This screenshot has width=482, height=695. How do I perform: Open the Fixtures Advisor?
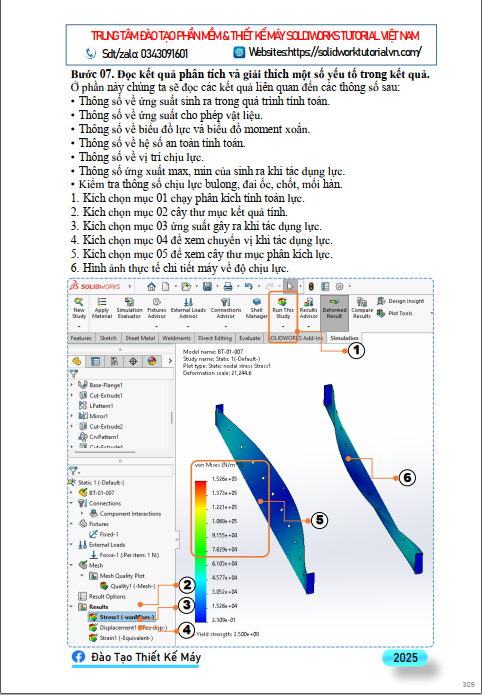coord(156,308)
